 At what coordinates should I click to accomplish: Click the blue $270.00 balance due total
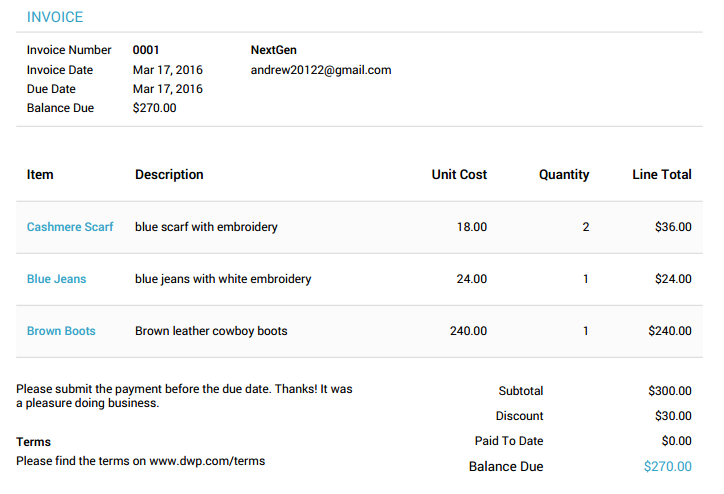point(668,466)
